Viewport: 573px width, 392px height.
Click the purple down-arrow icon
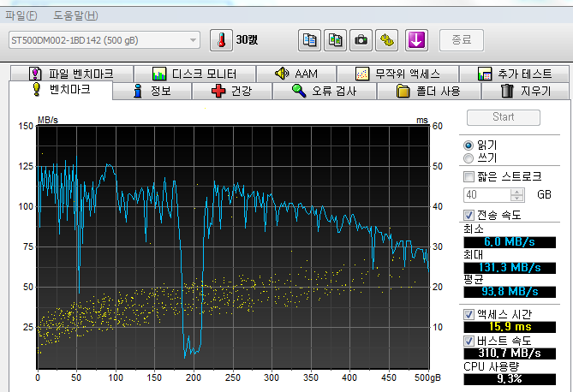[x=416, y=40]
